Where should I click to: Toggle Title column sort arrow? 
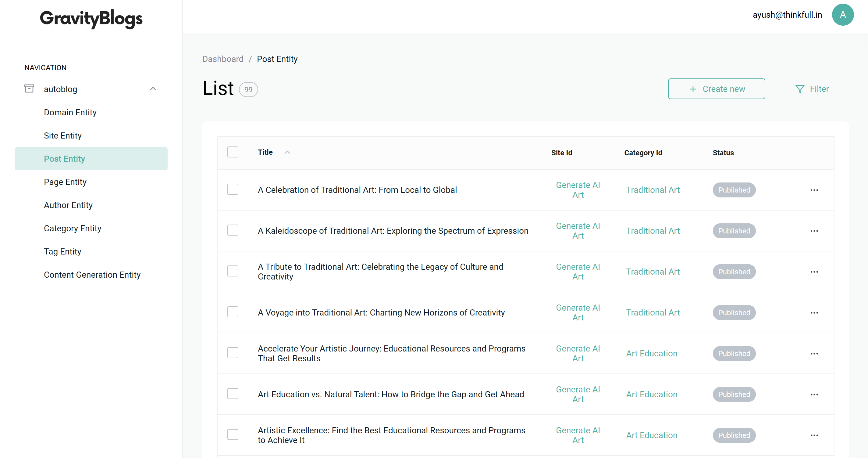pyautogui.click(x=287, y=153)
